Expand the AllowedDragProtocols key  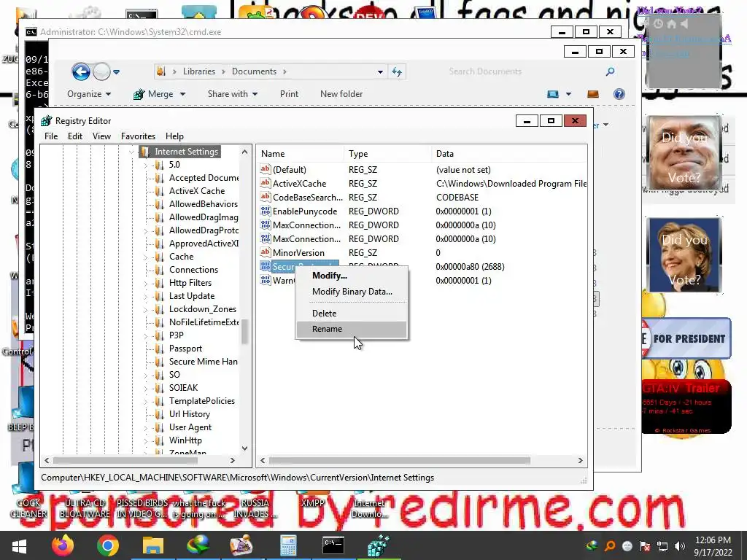point(146,230)
